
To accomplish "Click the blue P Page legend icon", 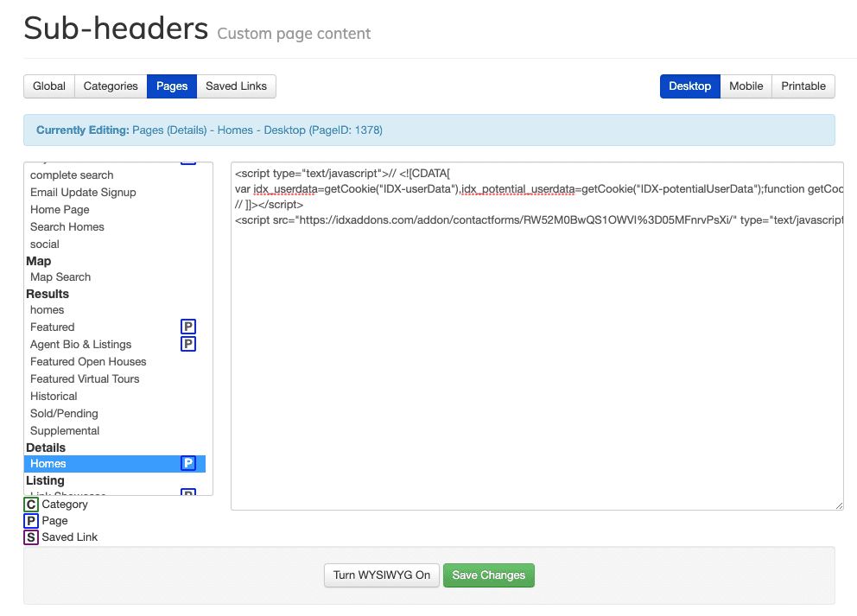I will (31, 521).
